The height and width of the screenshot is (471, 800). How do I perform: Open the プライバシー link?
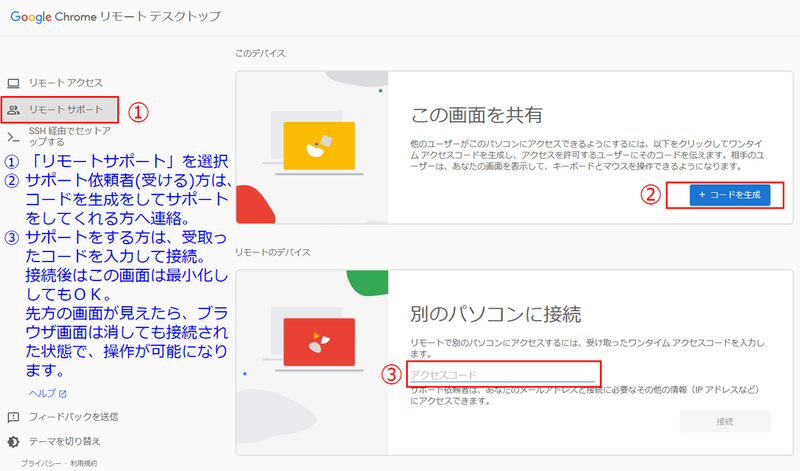[41, 463]
